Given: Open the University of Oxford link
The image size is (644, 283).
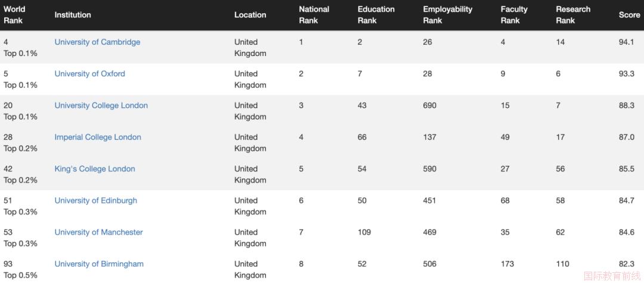Looking at the screenshot, I should (x=90, y=74).
